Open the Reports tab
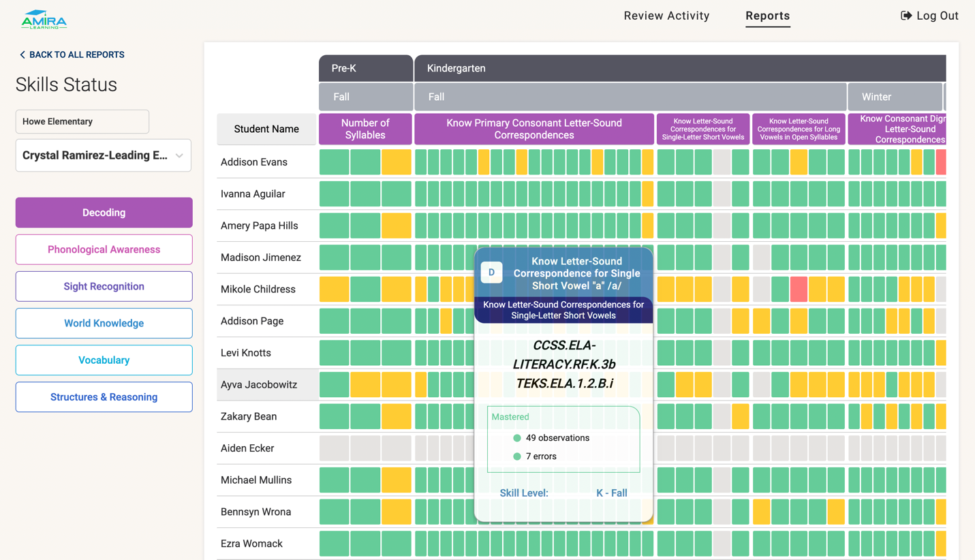975x560 pixels. (768, 16)
